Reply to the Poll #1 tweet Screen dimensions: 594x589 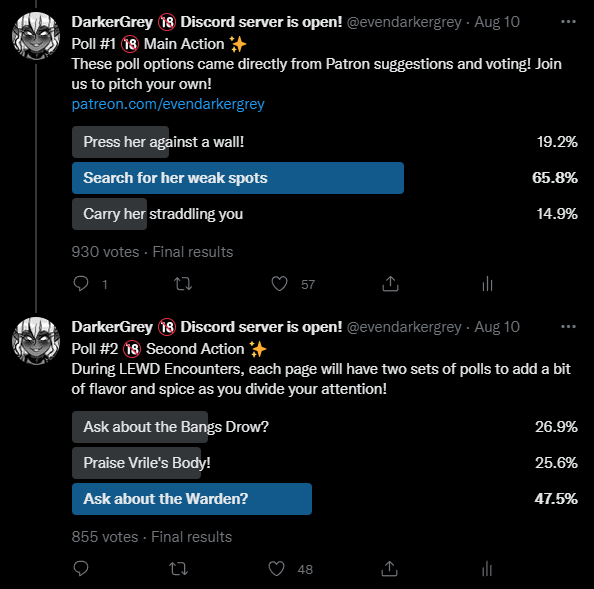point(81,284)
